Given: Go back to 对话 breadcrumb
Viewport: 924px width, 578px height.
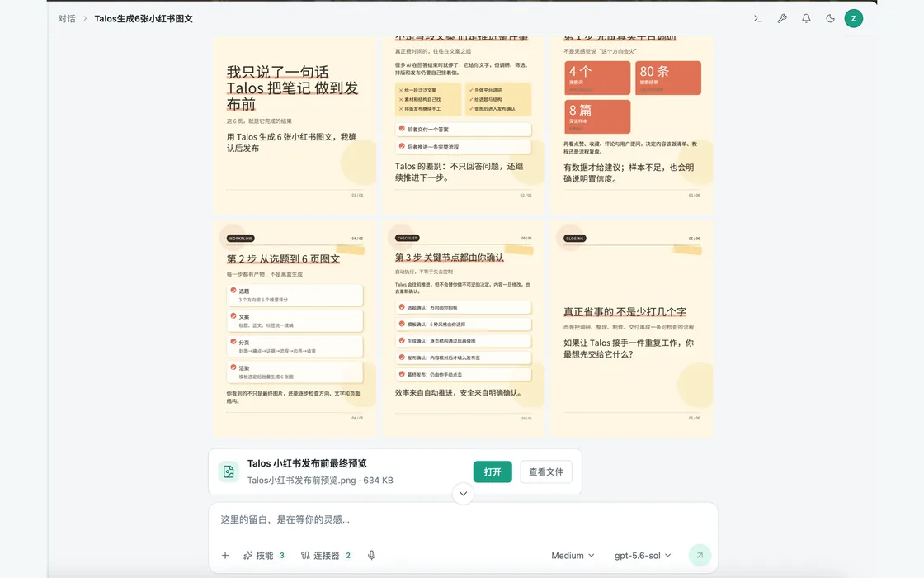Looking at the screenshot, I should [x=67, y=18].
